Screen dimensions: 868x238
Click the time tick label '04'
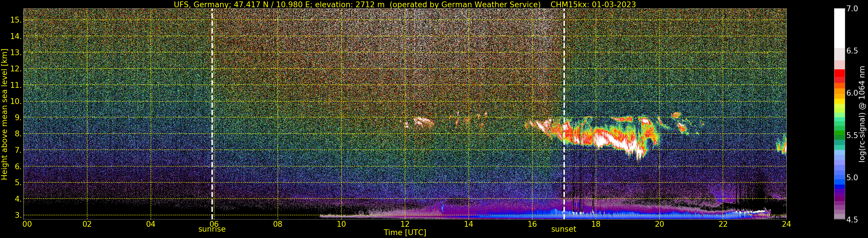tap(151, 224)
